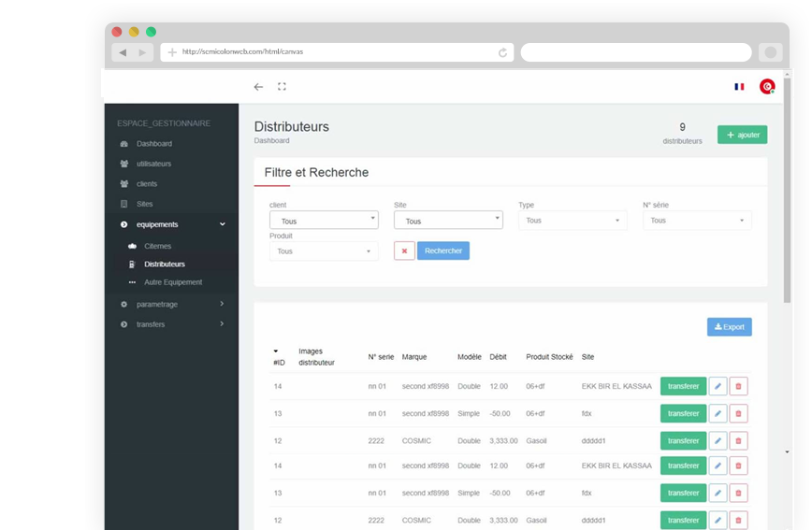Image resolution: width=812 pixels, height=530 pixels.
Task: Clear filters with the red X button
Action: [404, 251]
